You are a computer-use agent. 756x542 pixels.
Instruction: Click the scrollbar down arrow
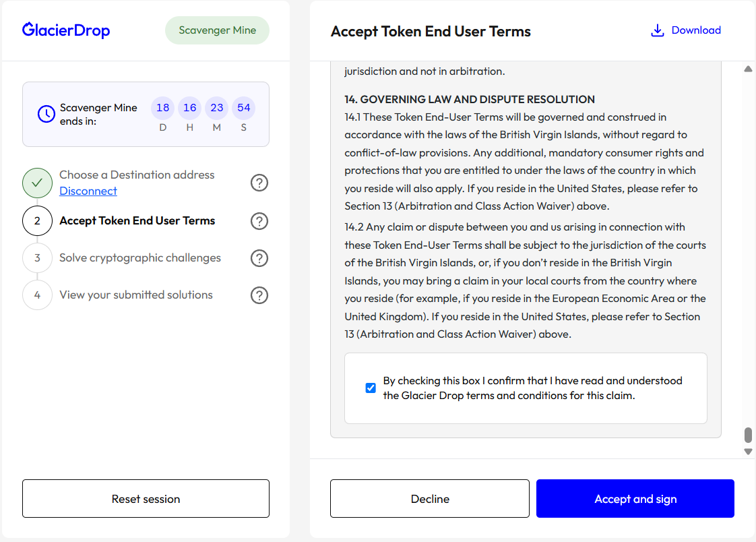[x=748, y=452]
